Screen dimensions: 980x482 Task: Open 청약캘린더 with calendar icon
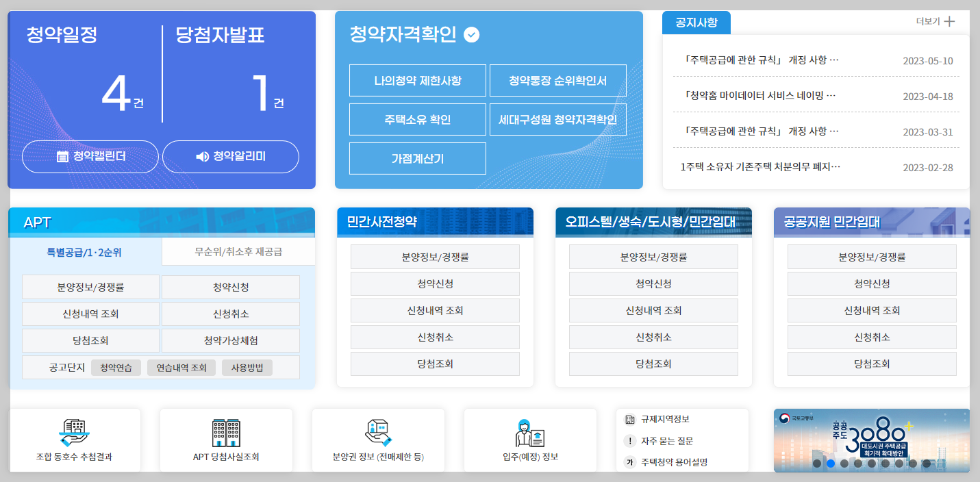click(90, 156)
